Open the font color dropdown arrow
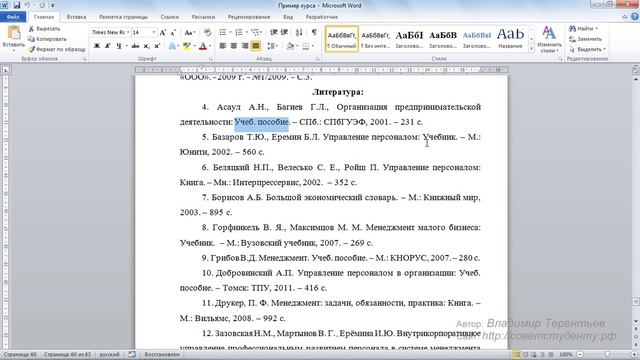 point(210,46)
